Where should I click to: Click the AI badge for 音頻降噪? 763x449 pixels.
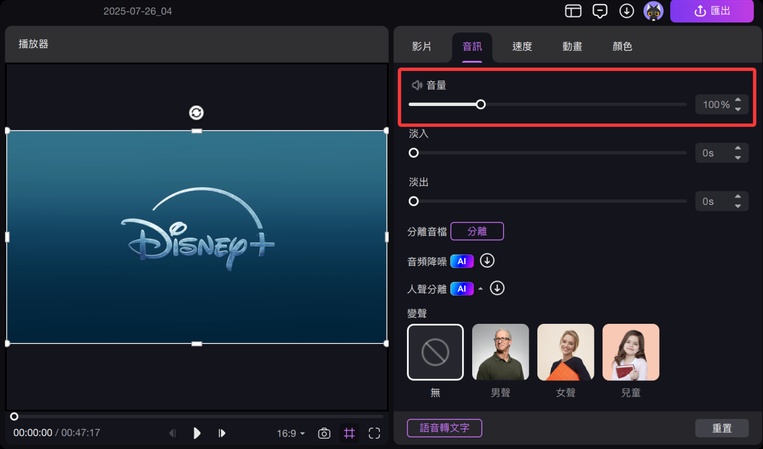click(462, 261)
